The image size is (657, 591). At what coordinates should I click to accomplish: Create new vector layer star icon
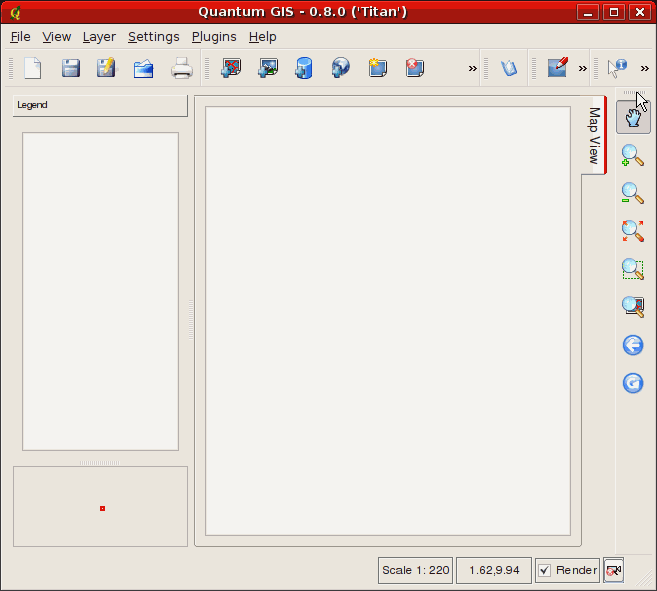click(x=378, y=68)
